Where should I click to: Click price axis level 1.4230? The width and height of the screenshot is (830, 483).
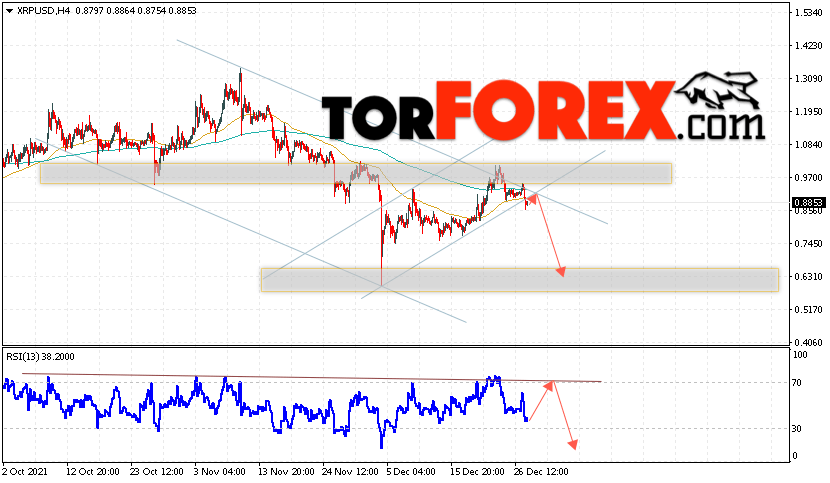click(809, 46)
